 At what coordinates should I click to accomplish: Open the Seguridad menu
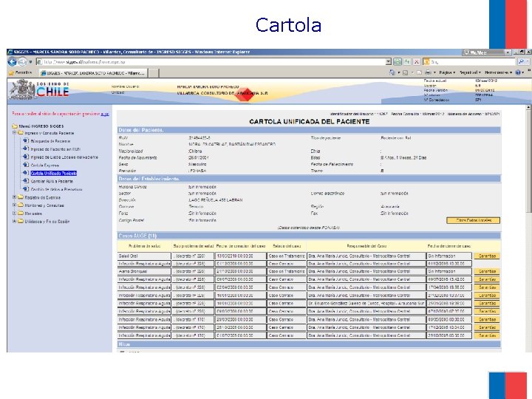click(470, 72)
